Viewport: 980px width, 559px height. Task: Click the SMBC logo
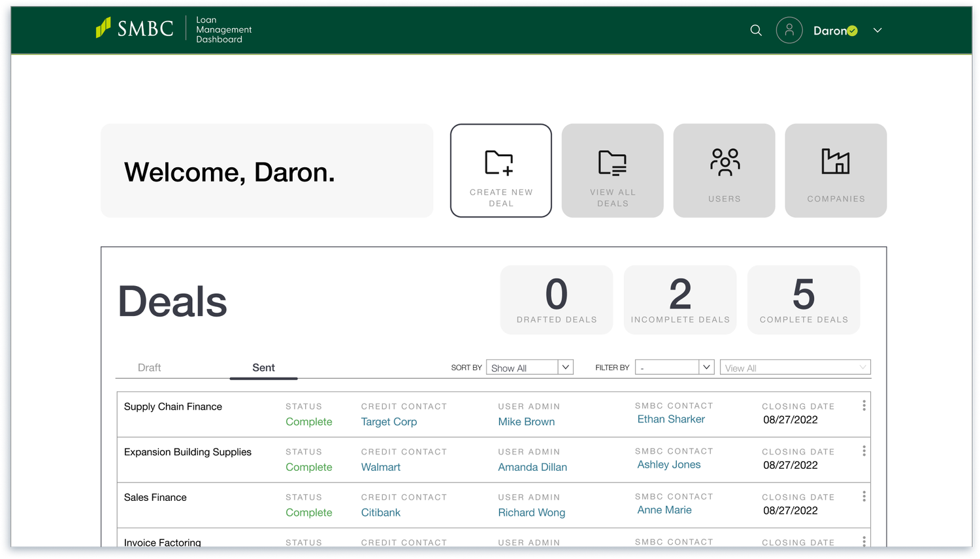tap(134, 28)
